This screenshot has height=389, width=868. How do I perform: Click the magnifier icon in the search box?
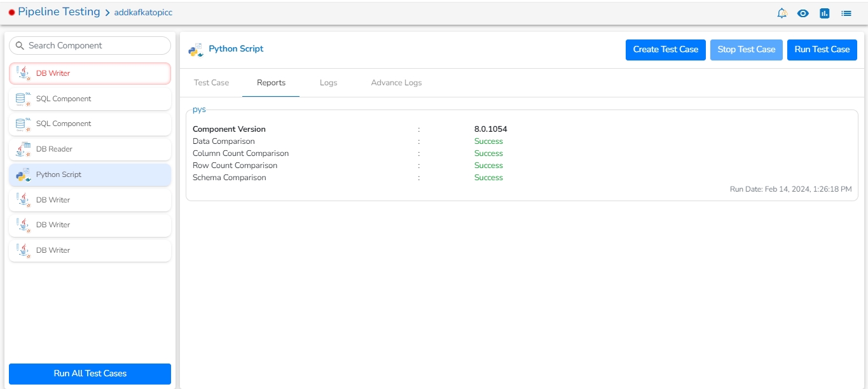[20, 46]
